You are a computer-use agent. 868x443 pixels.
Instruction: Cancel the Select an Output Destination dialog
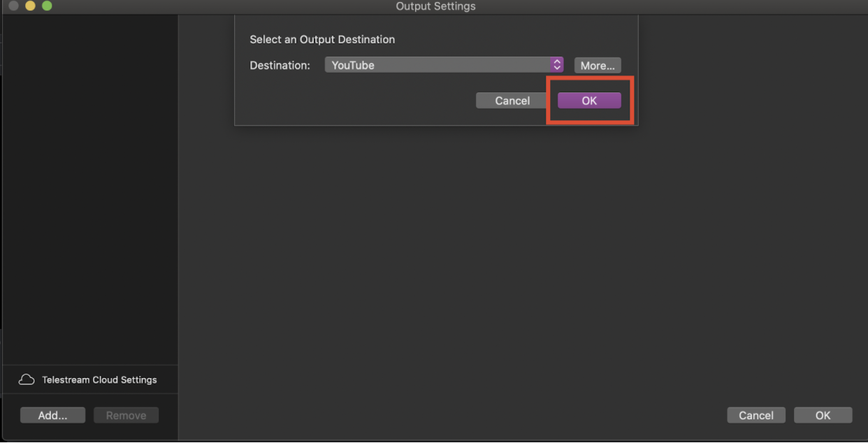tap(512, 101)
